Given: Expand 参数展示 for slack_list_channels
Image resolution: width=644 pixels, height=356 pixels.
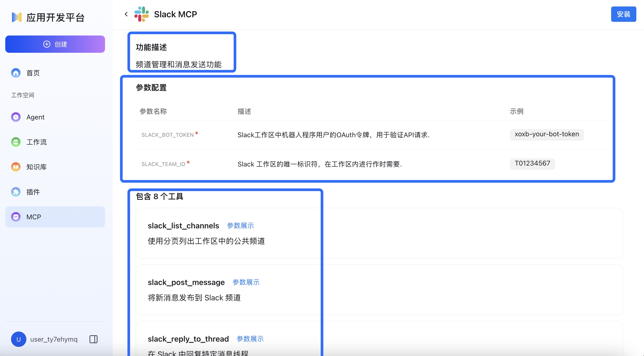Looking at the screenshot, I should [x=240, y=226].
